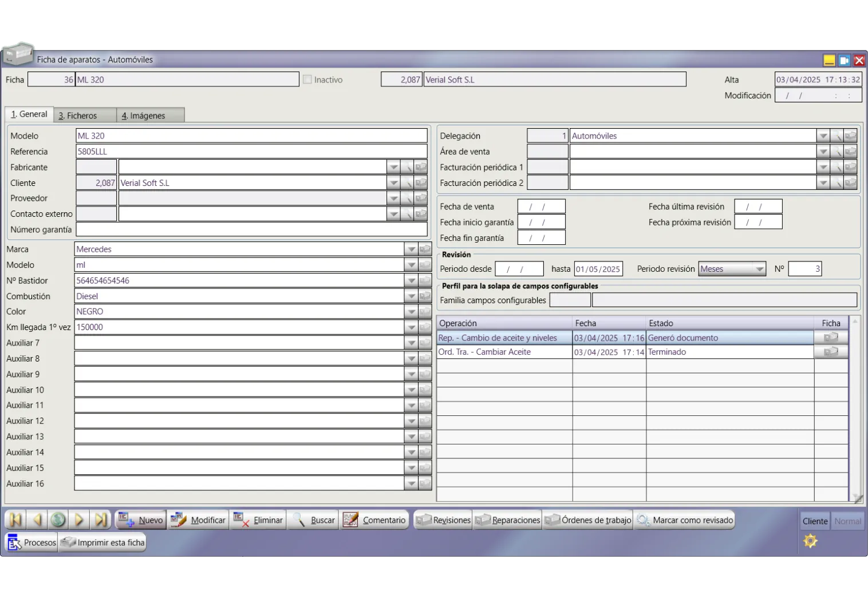Toggle the Normal mode button
868x595 pixels.
(847, 521)
